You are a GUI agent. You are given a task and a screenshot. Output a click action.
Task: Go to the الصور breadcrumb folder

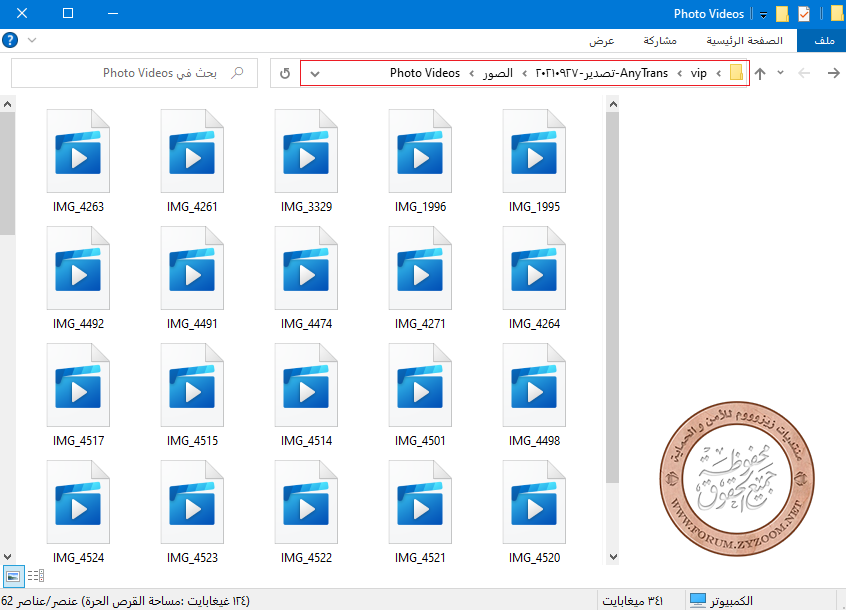[x=497, y=73]
